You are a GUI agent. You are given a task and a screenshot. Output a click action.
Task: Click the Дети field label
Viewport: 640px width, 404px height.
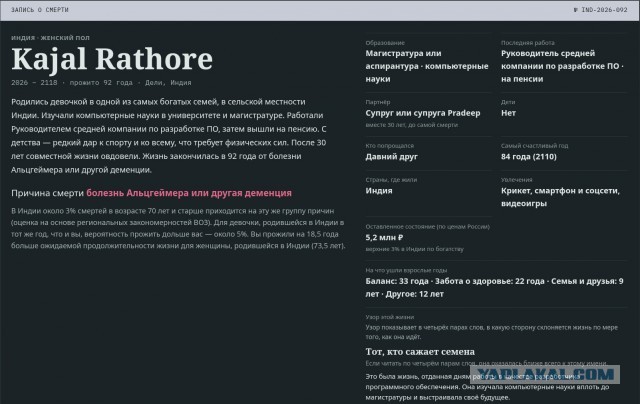click(508, 102)
